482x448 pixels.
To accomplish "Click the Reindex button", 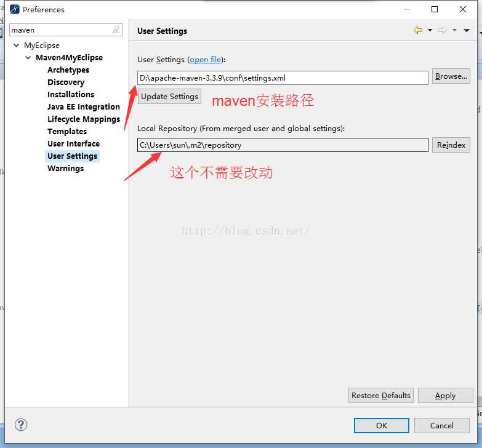I will tap(451, 145).
